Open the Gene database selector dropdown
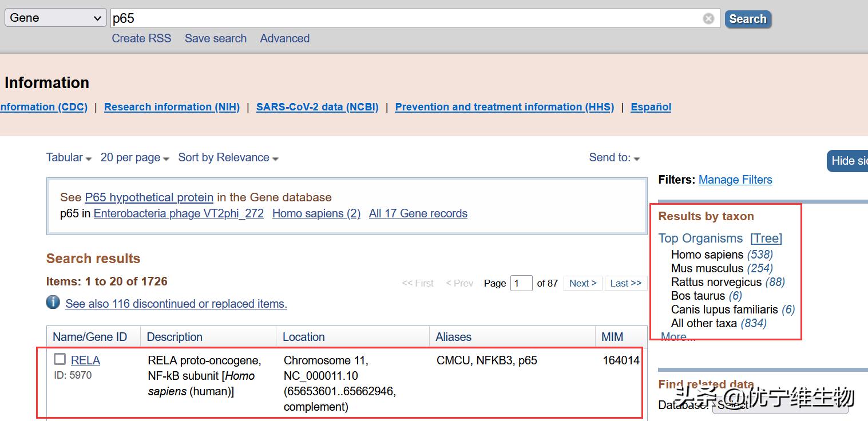 click(x=56, y=18)
